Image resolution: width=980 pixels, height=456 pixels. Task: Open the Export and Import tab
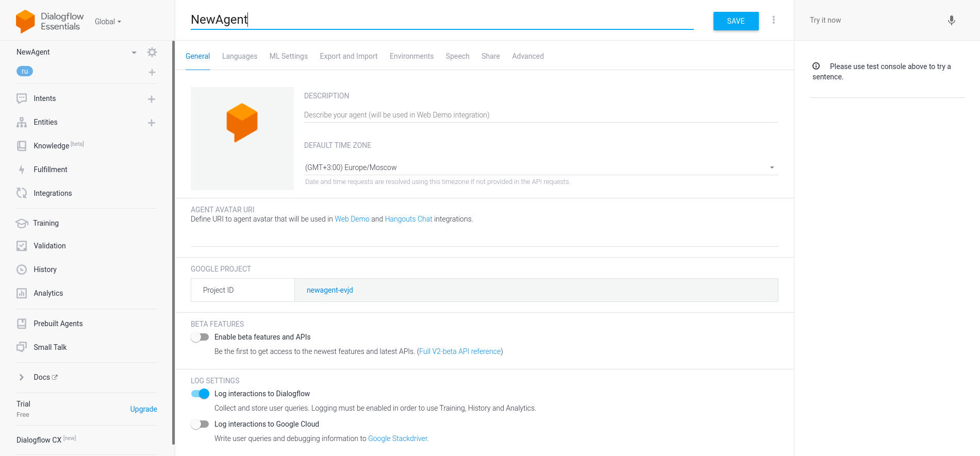pyautogui.click(x=348, y=56)
